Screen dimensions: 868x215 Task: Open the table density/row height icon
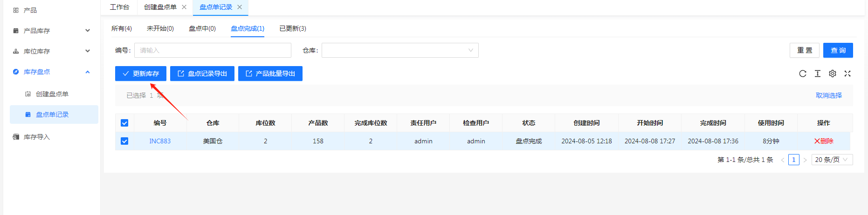(x=817, y=74)
